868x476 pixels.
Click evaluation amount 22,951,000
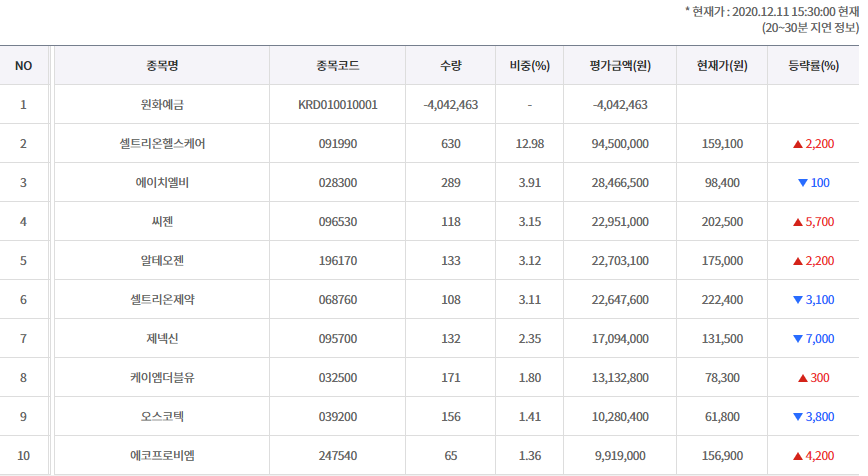tap(620, 222)
